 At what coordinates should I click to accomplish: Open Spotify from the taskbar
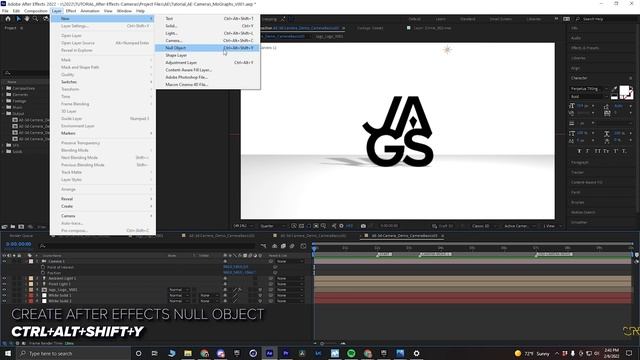351,353
